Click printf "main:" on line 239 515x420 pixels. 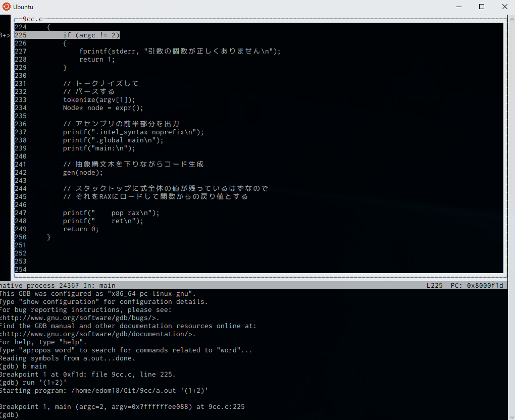(x=99, y=148)
